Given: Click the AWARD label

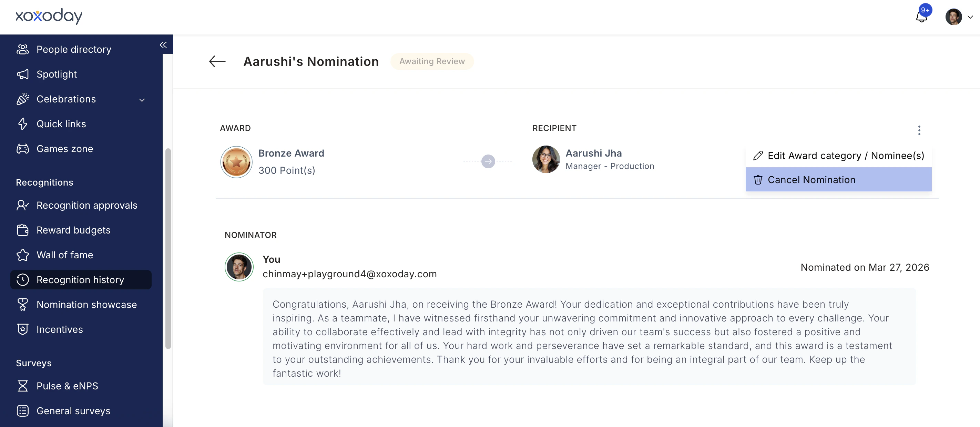Looking at the screenshot, I should 235,128.
